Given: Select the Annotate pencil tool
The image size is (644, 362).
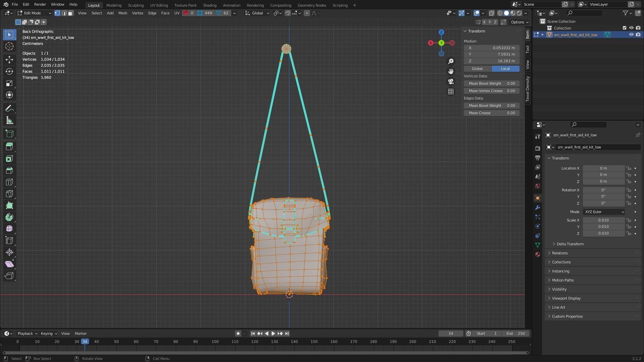Looking at the screenshot, I should click(9, 109).
